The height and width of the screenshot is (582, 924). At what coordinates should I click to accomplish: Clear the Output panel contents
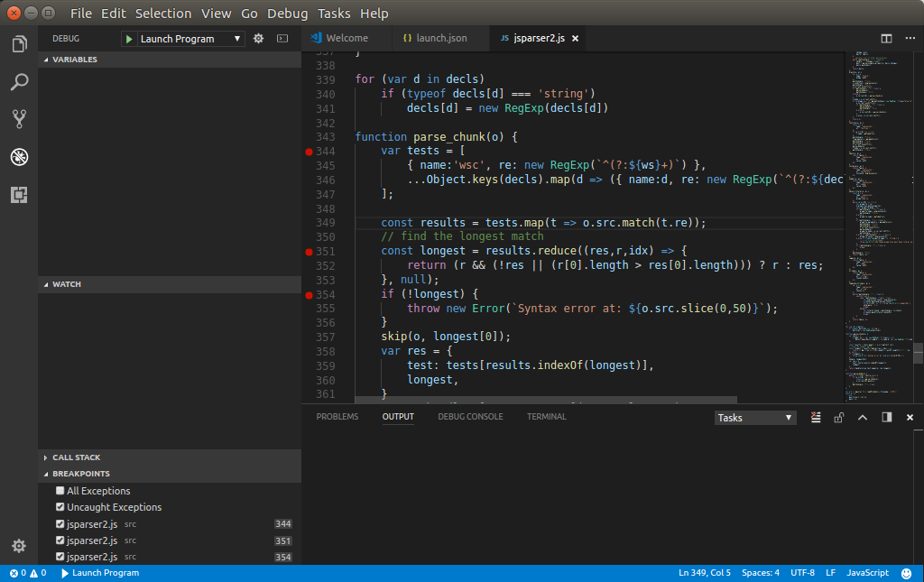[816, 417]
